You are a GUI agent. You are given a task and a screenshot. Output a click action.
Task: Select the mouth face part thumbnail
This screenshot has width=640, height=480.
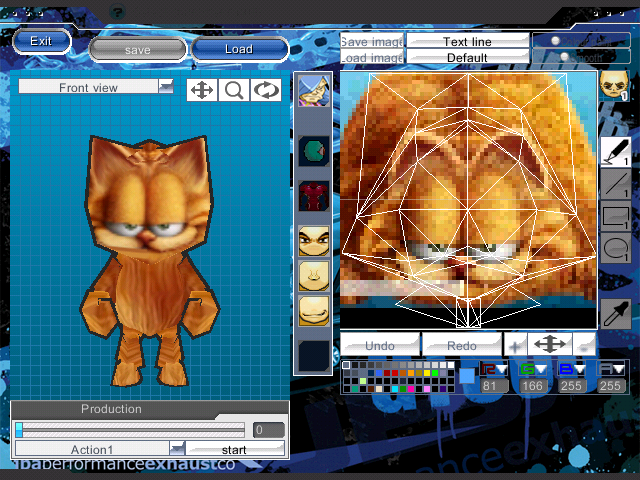click(x=313, y=311)
